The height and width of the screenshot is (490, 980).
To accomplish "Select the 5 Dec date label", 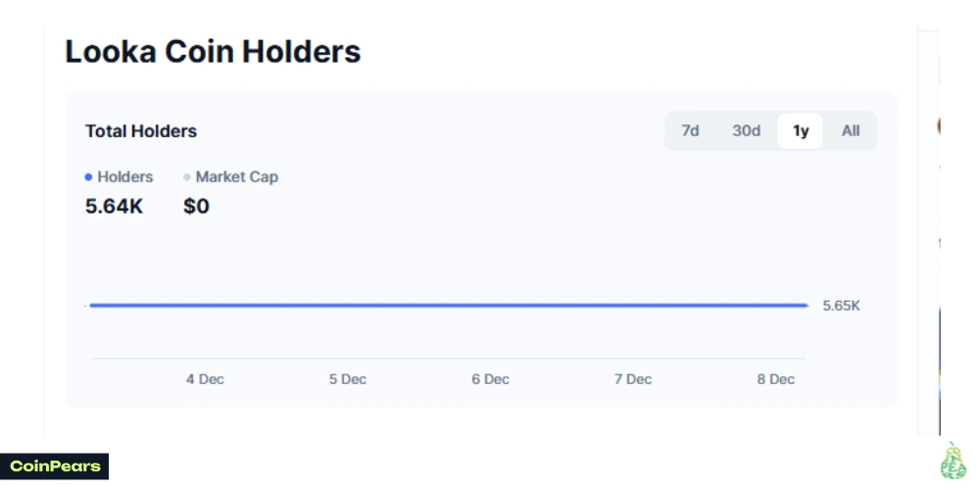I will pos(348,379).
